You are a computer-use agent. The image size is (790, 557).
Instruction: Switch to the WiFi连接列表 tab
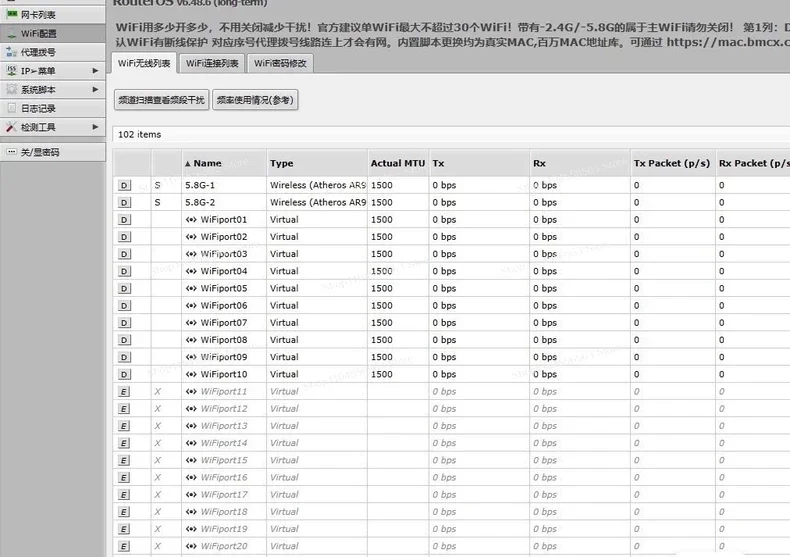click(x=212, y=63)
